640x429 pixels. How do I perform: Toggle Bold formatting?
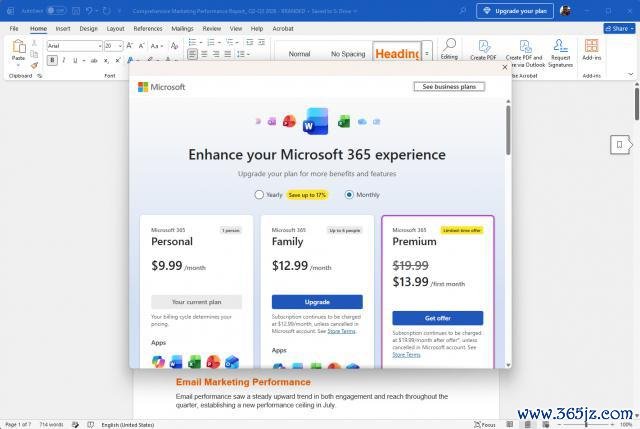click(x=52, y=60)
